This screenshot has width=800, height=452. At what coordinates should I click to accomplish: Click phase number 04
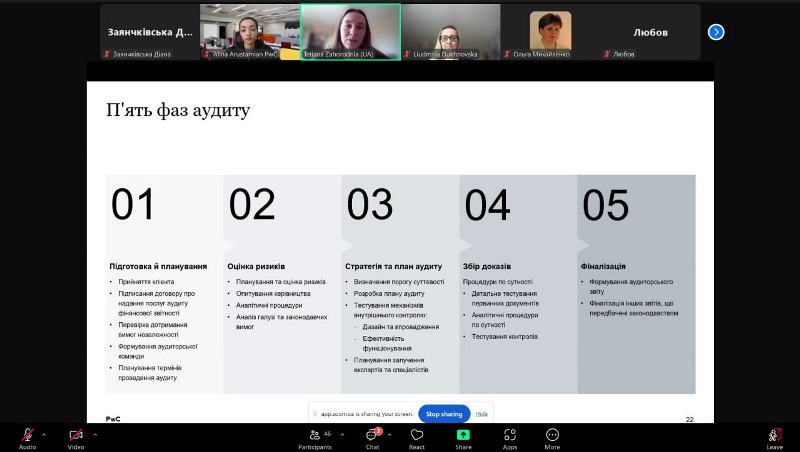487,205
